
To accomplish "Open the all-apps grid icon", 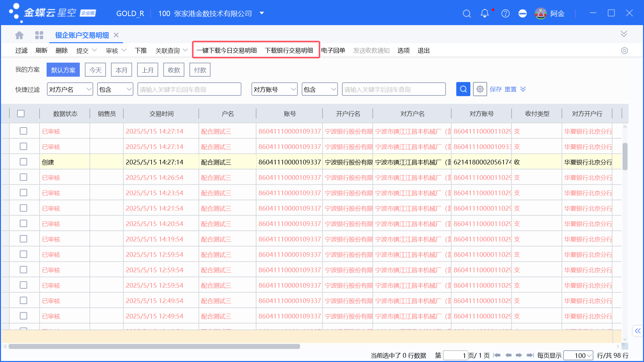I will (39, 35).
